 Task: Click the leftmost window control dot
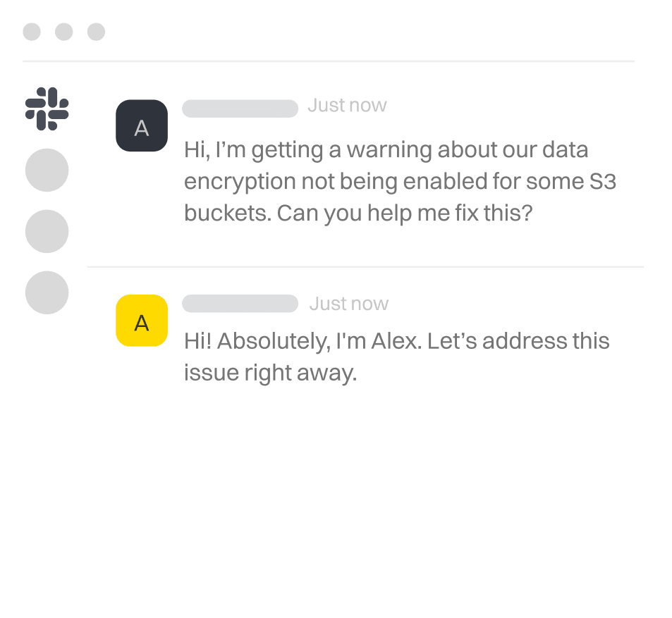(32, 32)
